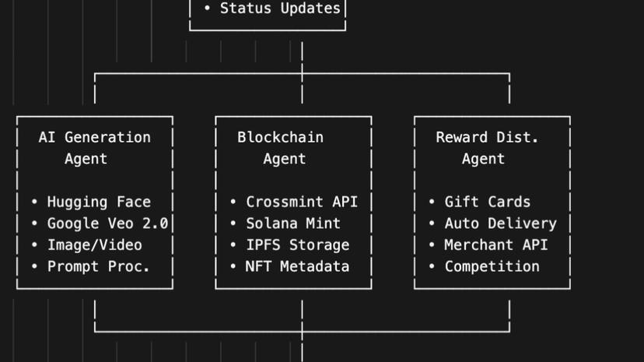This screenshot has height=362, width=644.
Task: Click the word Agent under Blockchain
Action: point(284,159)
